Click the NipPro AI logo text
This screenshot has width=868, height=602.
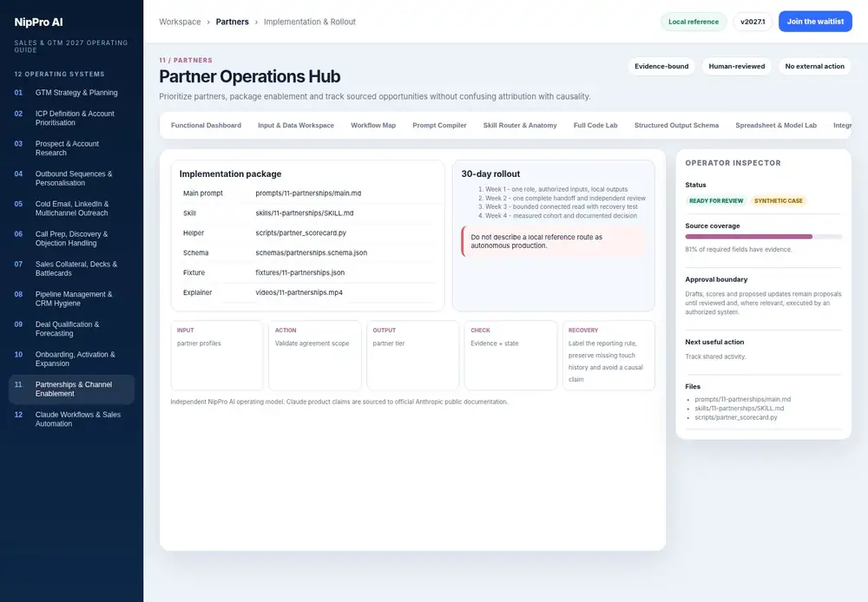click(38, 23)
